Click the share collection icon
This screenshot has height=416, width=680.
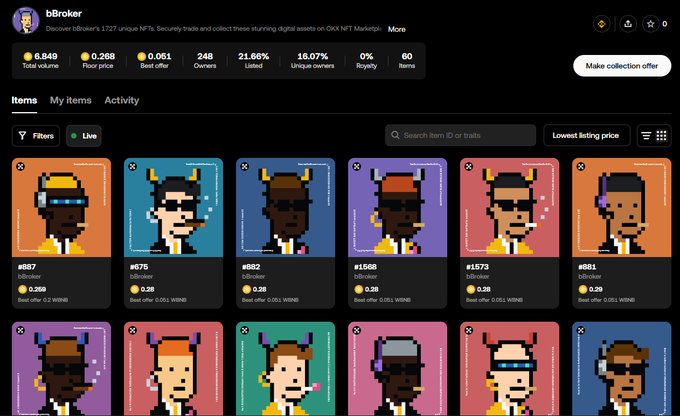(628, 24)
